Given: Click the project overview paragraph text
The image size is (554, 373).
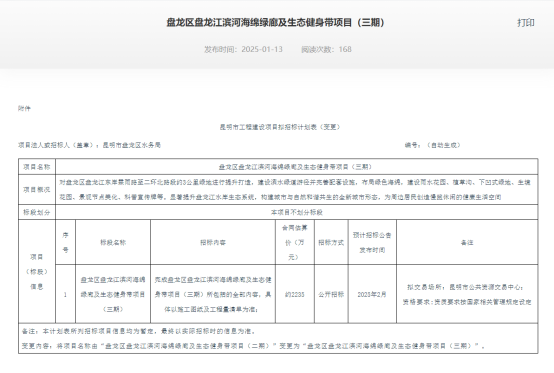Looking at the screenshot, I should click(295, 190).
